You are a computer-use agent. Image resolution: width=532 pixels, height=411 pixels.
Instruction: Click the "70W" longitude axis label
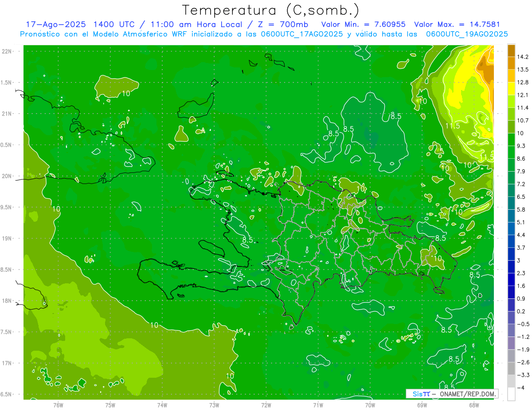[370, 405]
